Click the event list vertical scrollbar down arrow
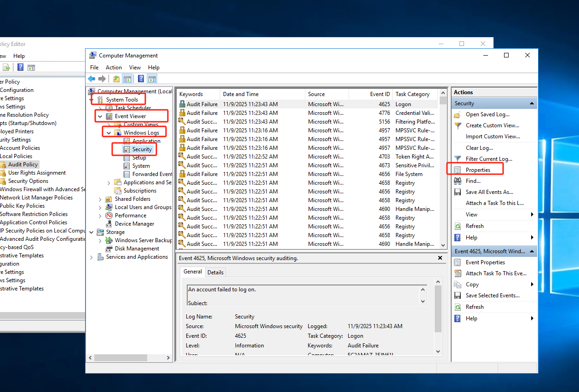This screenshot has width=579, height=392. pyautogui.click(x=443, y=245)
